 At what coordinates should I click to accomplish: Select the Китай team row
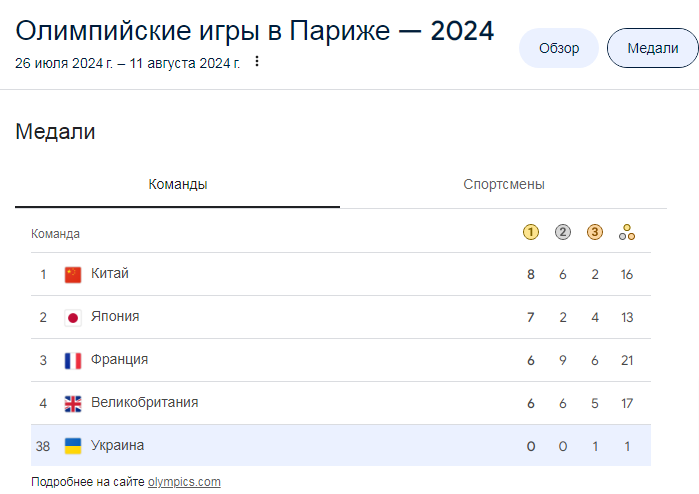coord(341,274)
